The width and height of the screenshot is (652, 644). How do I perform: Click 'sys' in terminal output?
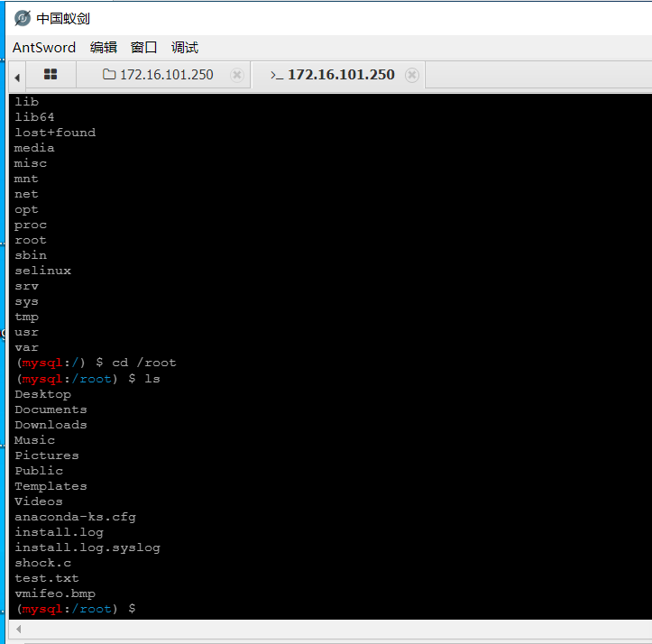[x=26, y=301]
